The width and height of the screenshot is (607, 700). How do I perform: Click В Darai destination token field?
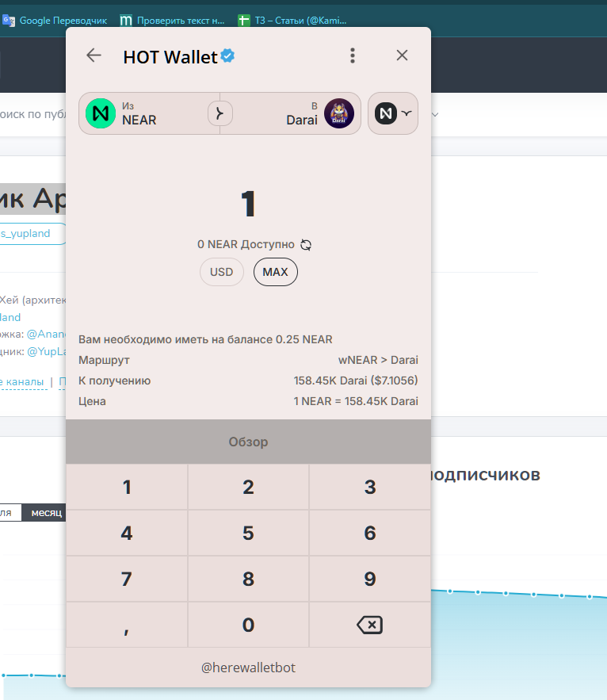tap(290, 113)
